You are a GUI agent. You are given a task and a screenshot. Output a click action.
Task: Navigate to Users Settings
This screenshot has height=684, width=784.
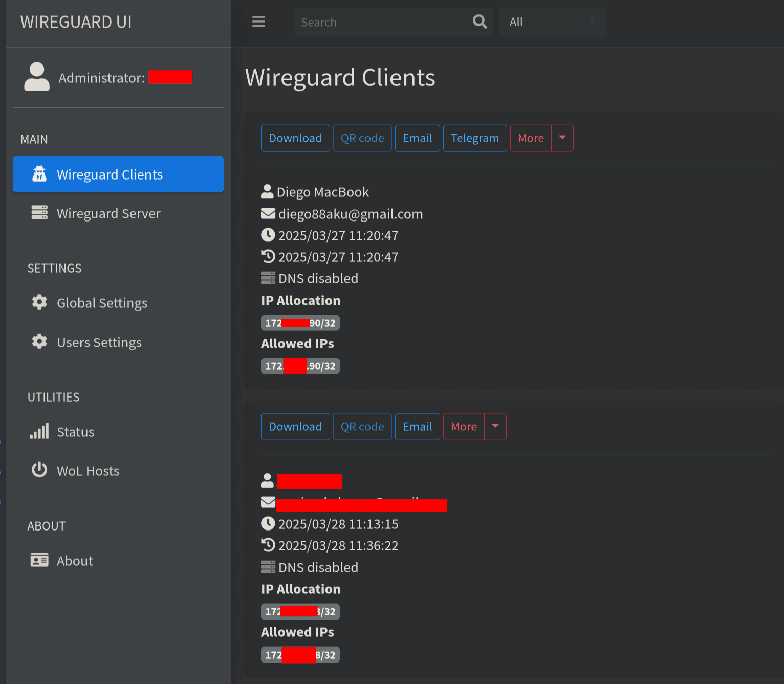click(x=99, y=342)
